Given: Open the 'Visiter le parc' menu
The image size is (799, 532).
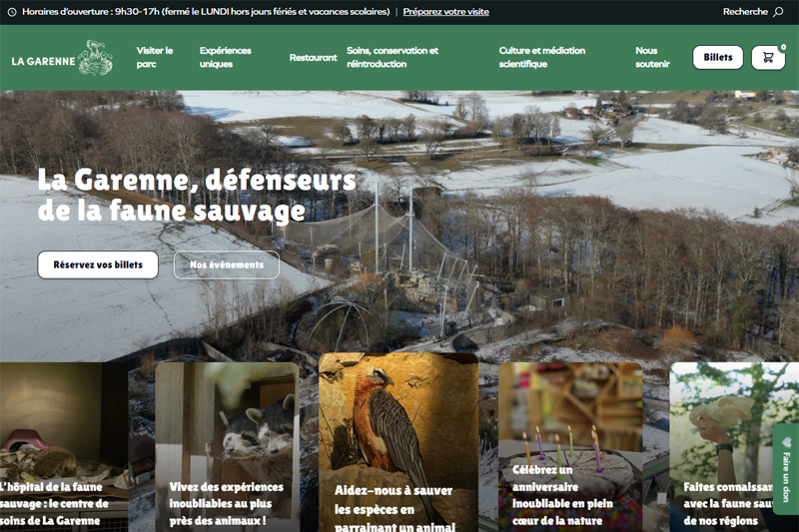Looking at the screenshot, I should click(155, 57).
